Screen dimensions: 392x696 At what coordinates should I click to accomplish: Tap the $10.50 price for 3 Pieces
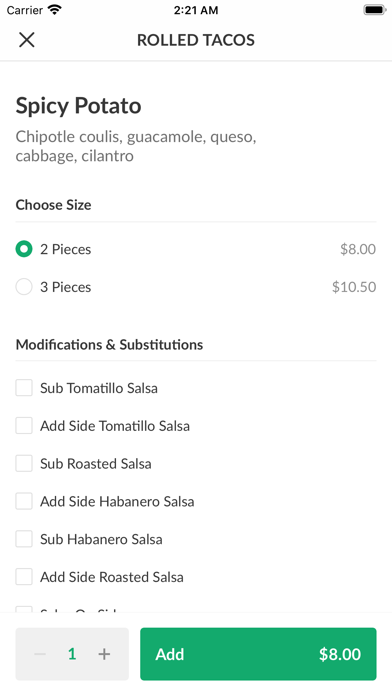354,287
